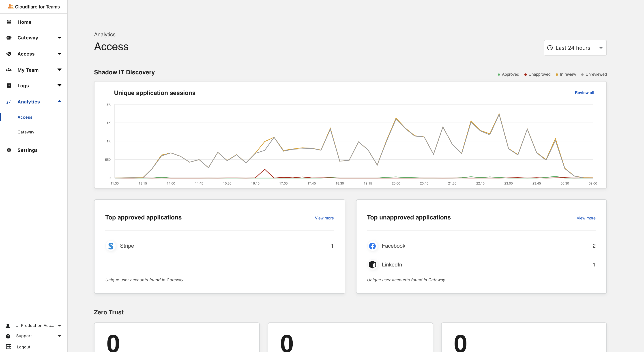Viewport: 644px width, 352px height.
Task: Open the Gateway analytics sub-item
Action: [26, 132]
